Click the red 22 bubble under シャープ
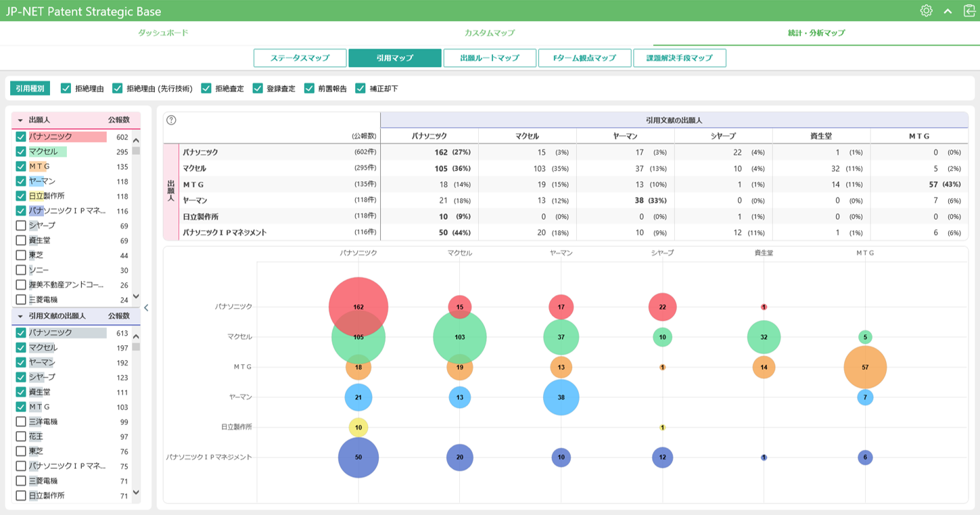The width and height of the screenshot is (980, 515). pos(662,307)
